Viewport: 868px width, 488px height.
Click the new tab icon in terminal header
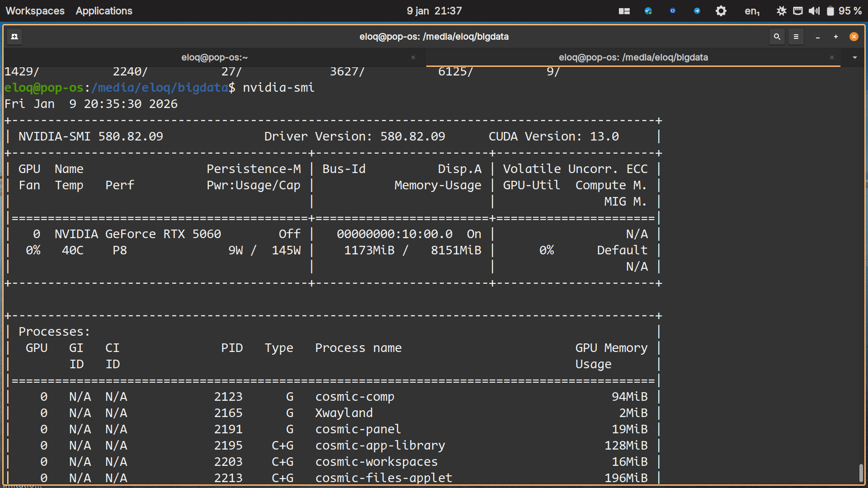pyautogui.click(x=14, y=37)
